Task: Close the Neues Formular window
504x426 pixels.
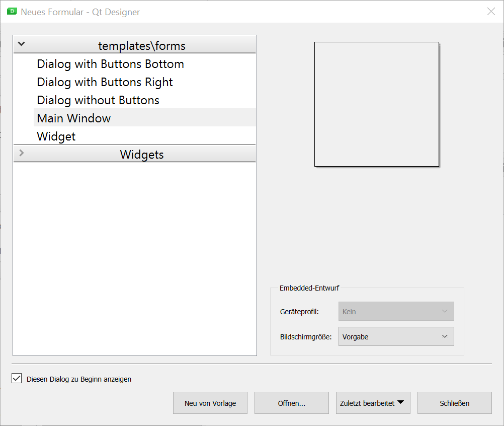Action: click(x=491, y=12)
